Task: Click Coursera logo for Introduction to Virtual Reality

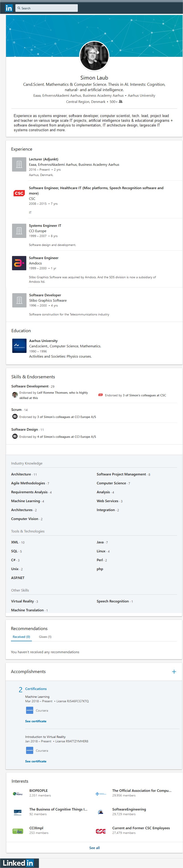Action: point(30,750)
